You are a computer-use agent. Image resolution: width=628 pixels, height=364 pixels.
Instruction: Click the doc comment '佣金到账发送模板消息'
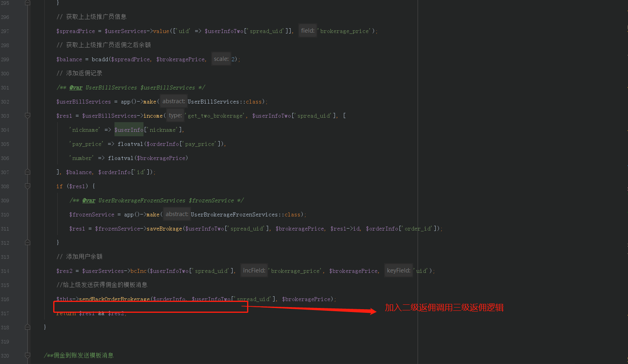[83, 356]
